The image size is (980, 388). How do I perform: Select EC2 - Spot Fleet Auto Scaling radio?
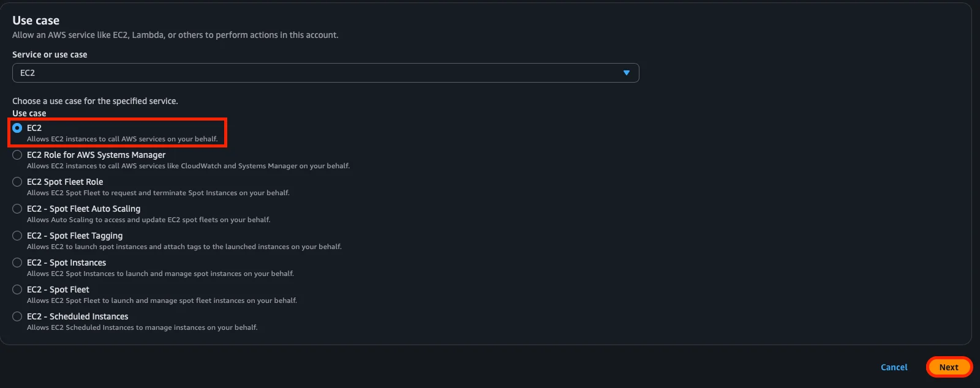(x=17, y=209)
